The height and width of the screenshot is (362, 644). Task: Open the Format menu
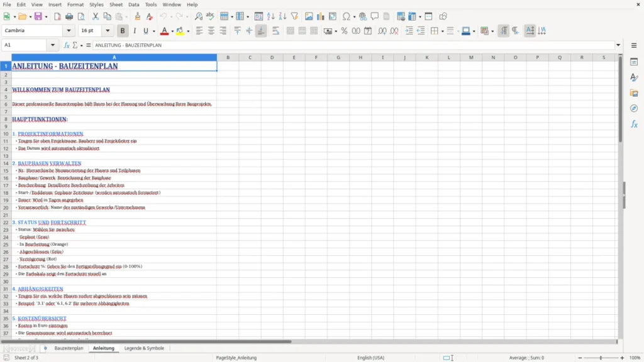coord(75,4)
